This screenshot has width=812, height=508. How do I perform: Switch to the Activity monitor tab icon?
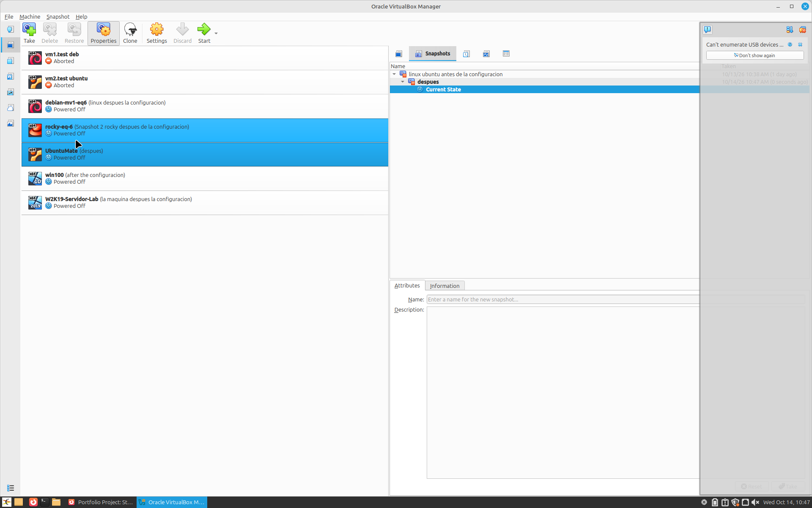click(486, 54)
